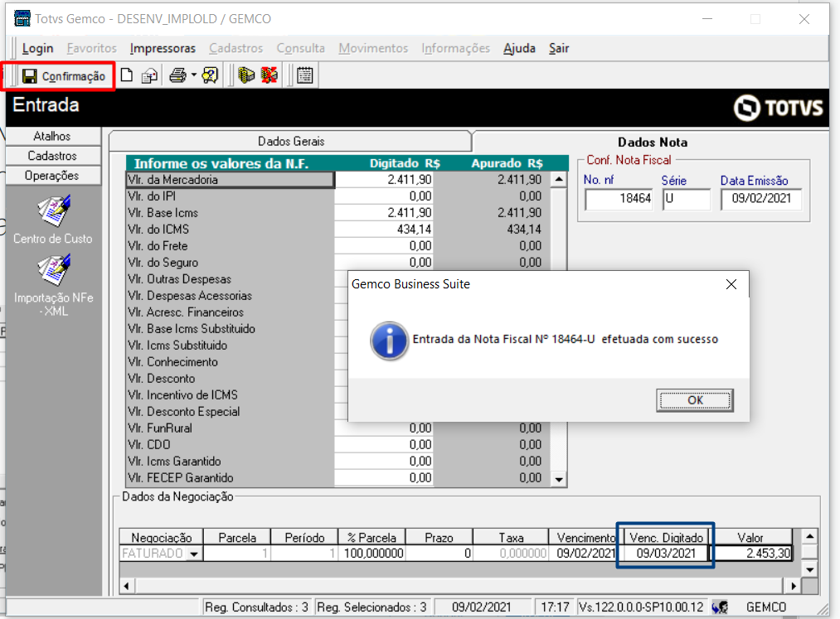The width and height of the screenshot is (840, 619).
Task: Click the stacked yellow files toolbar icon
Action: (246, 75)
